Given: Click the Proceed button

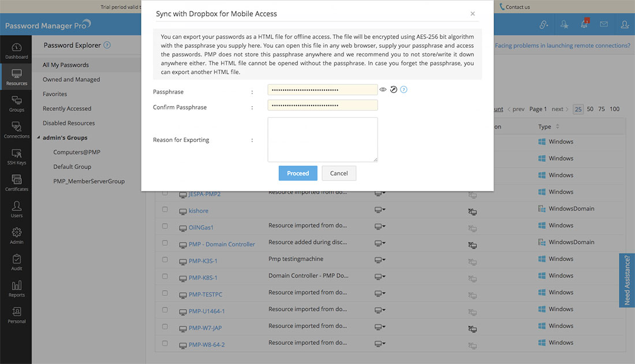Looking at the screenshot, I should point(298,173).
